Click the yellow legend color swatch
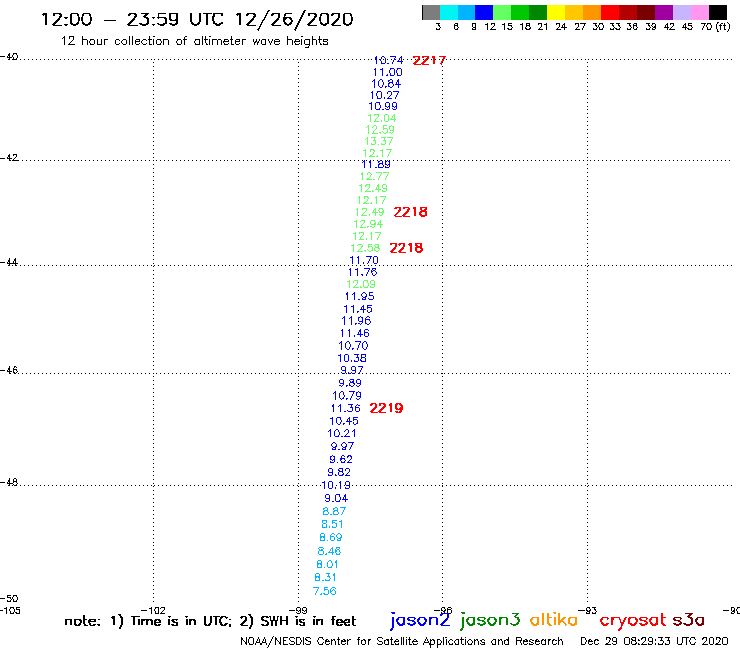The height and width of the screenshot is (650, 740). tap(556, 12)
